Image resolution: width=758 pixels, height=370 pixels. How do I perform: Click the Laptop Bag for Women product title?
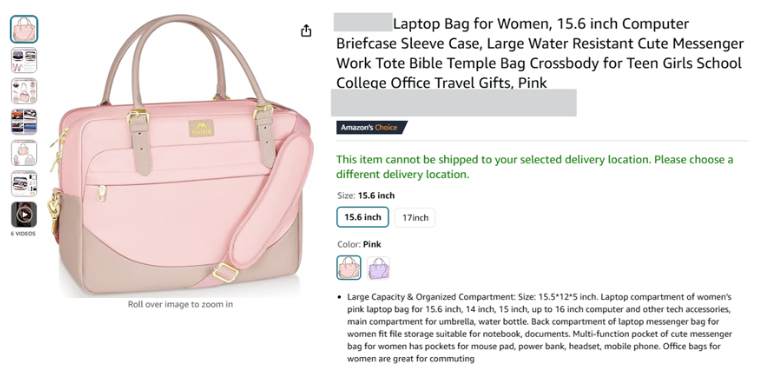click(539, 53)
